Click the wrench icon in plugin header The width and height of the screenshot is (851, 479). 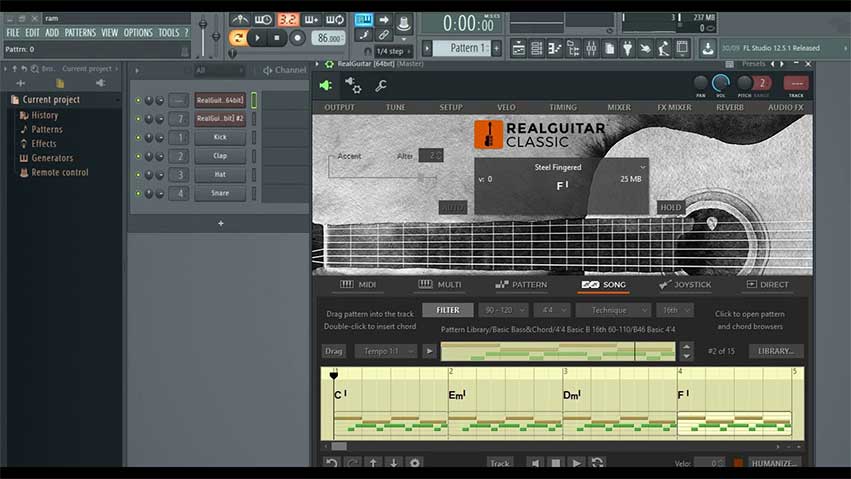tap(381, 86)
